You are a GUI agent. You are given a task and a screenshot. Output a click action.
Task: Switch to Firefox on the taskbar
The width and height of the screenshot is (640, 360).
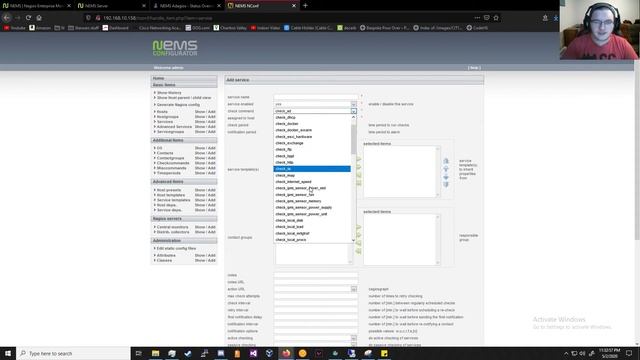(286, 353)
